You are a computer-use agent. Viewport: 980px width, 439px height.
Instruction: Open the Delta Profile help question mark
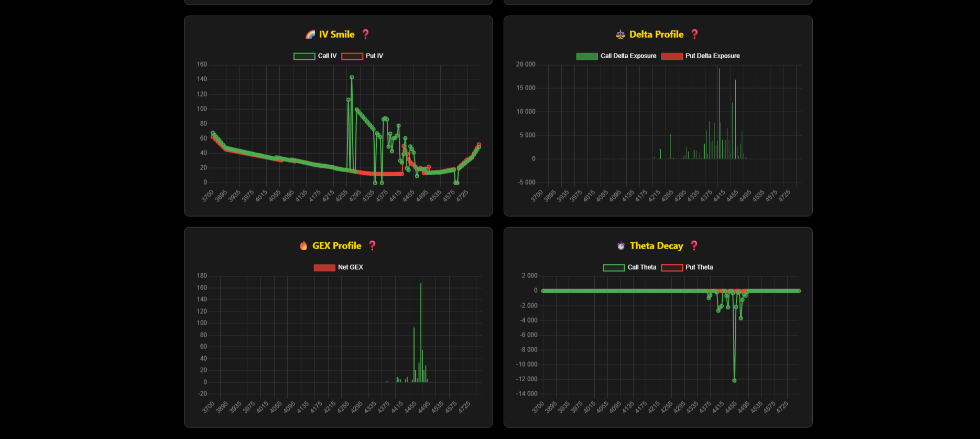coord(694,34)
